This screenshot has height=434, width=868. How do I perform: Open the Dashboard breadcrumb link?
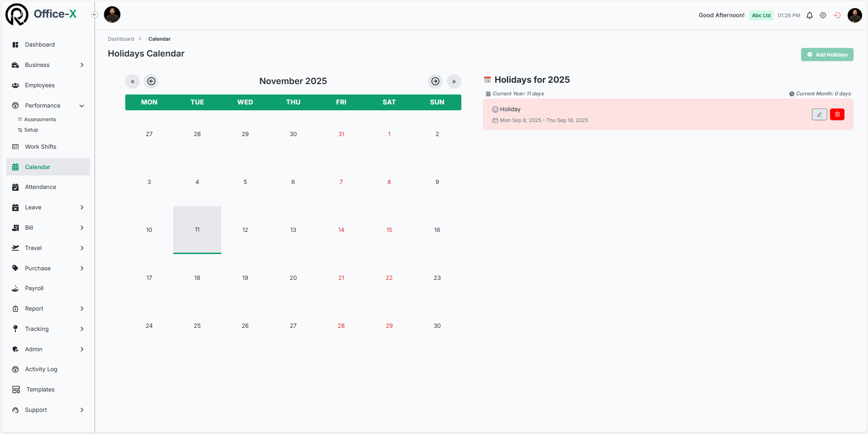[x=121, y=38]
